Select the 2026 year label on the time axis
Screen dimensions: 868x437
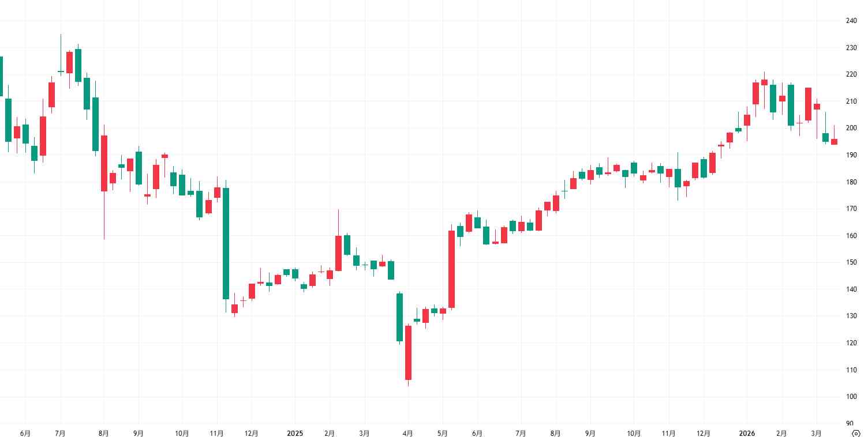click(x=746, y=432)
